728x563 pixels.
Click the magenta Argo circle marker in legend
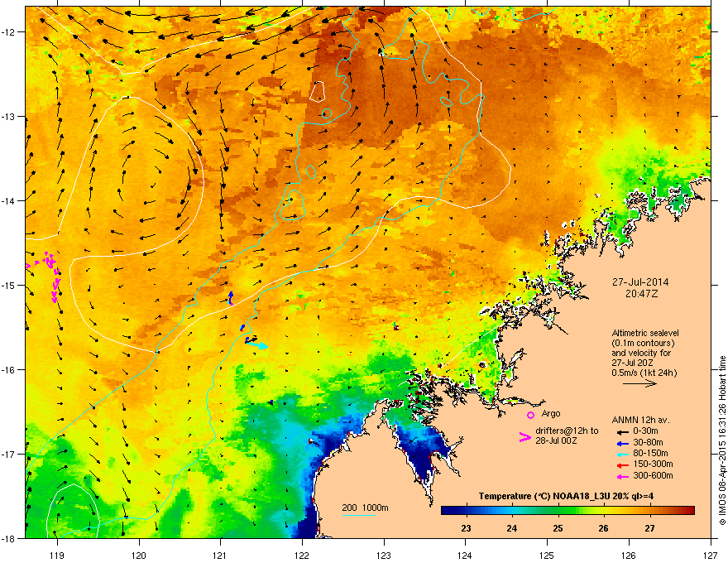[530, 415]
